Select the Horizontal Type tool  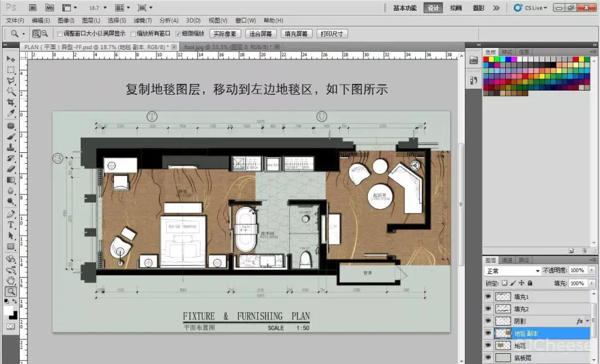[x=11, y=225]
